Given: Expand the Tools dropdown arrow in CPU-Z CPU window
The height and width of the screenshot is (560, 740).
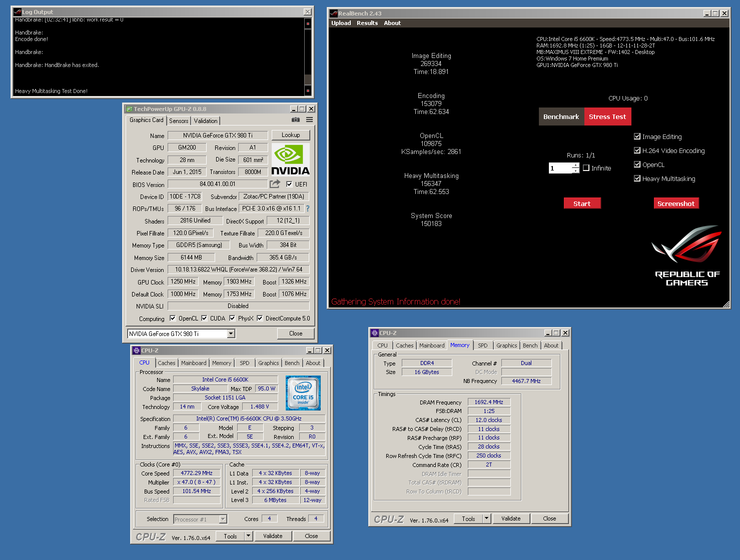Looking at the screenshot, I should pos(248,536).
